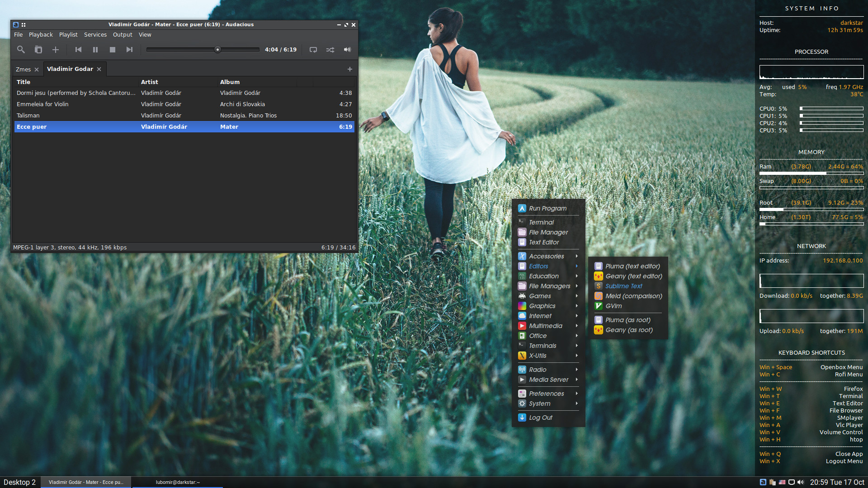Skip to previous track
This screenshot has width=868, height=488.
(78, 50)
